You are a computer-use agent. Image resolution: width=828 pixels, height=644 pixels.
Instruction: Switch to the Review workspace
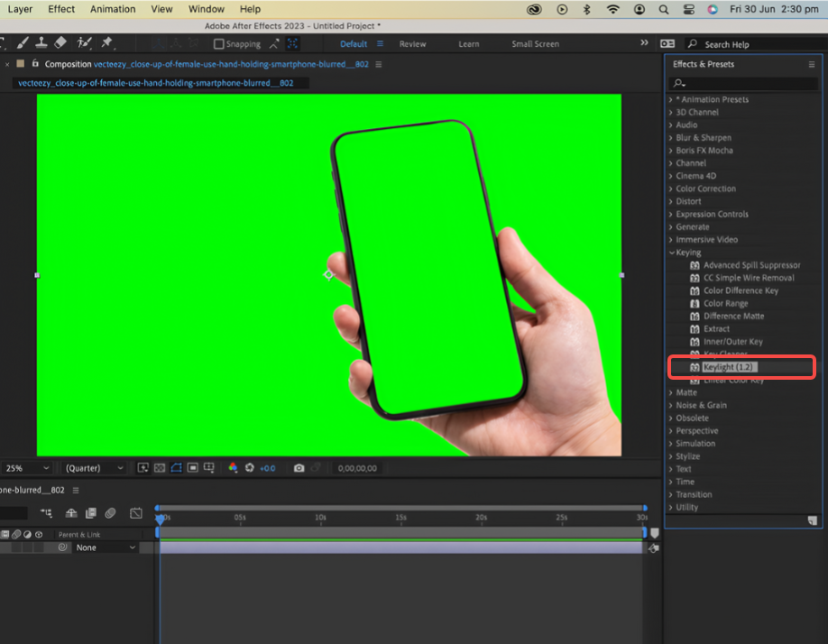coord(412,44)
